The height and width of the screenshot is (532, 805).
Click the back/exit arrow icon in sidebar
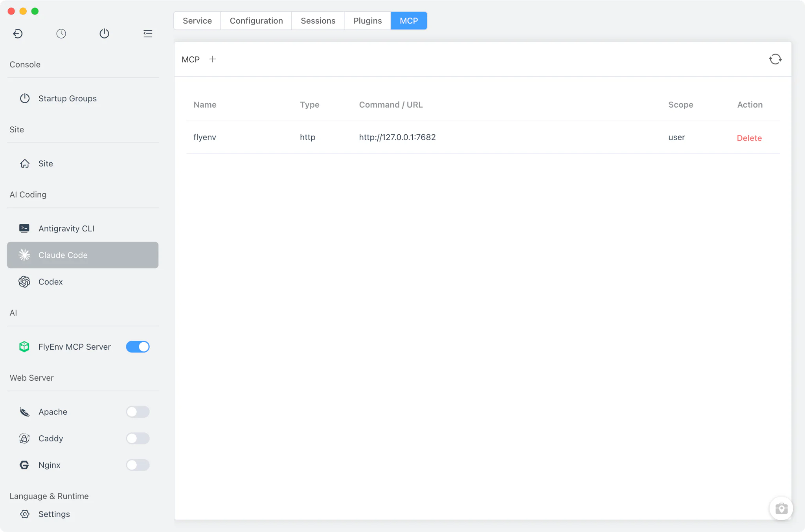[x=18, y=33]
